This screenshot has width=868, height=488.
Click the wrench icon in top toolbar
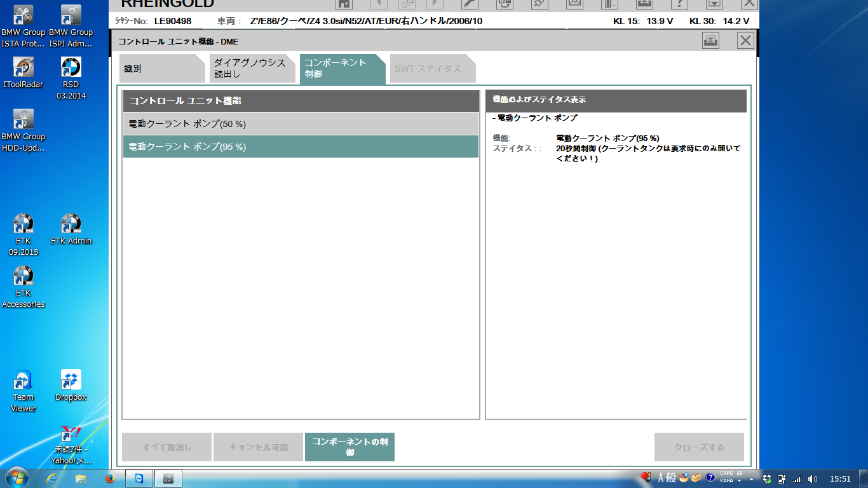click(x=470, y=3)
